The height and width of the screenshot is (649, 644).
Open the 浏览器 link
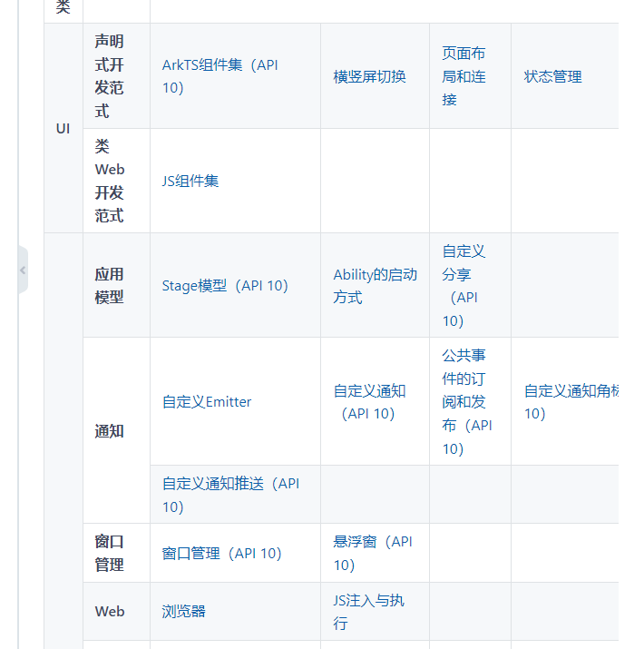[183, 612]
